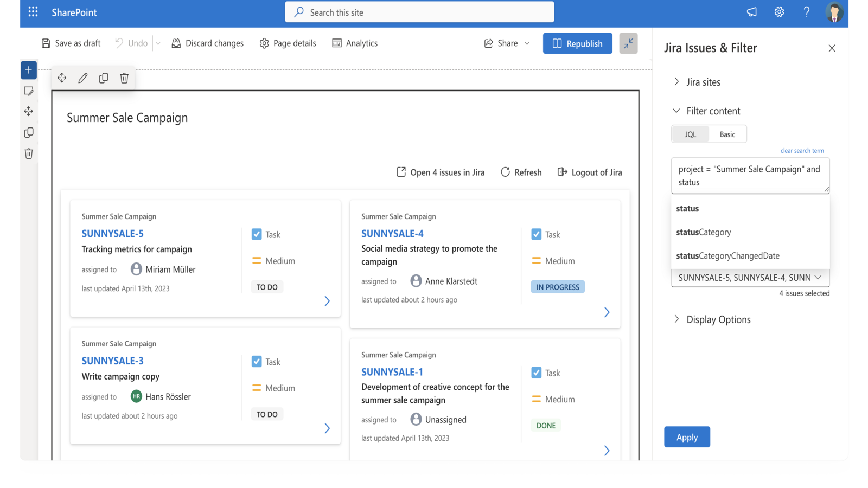The width and height of the screenshot is (868, 488).
Task: Open the SharePoint app launcher grid
Action: pyautogui.click(x=33, y=12)
